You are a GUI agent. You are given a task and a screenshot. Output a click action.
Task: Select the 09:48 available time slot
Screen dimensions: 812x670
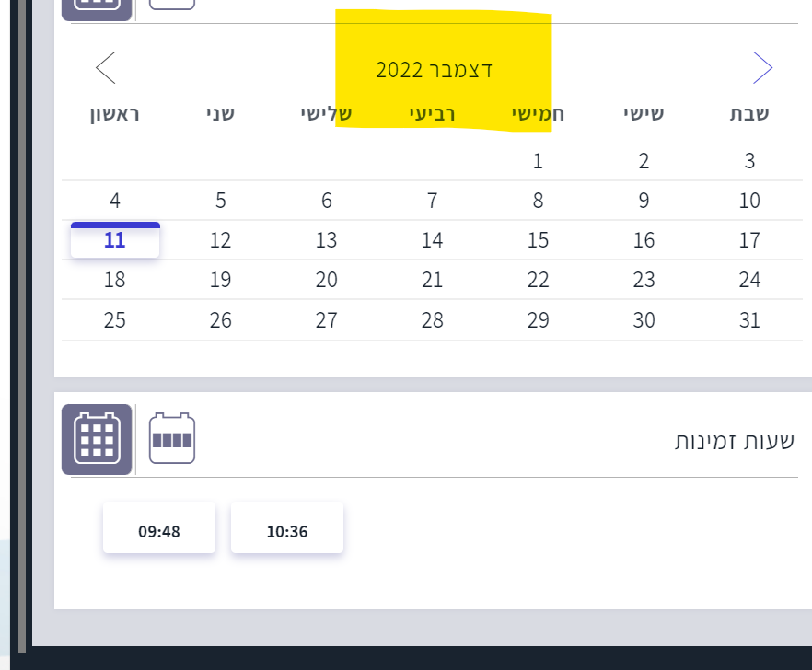(x=159, y=530)
